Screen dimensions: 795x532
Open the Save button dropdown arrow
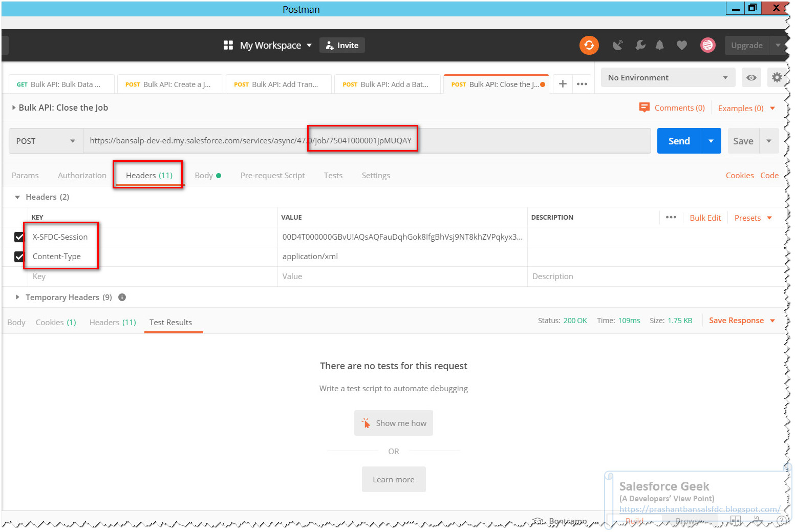point(769,141)
